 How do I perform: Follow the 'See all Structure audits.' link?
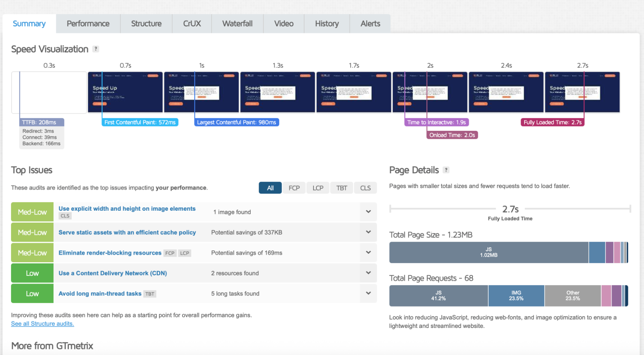tap(43, 323)
